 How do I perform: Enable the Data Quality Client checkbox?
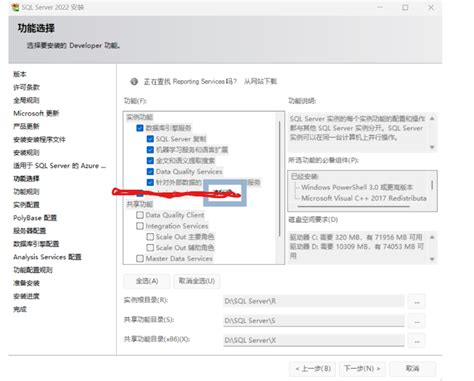(140, 215)
